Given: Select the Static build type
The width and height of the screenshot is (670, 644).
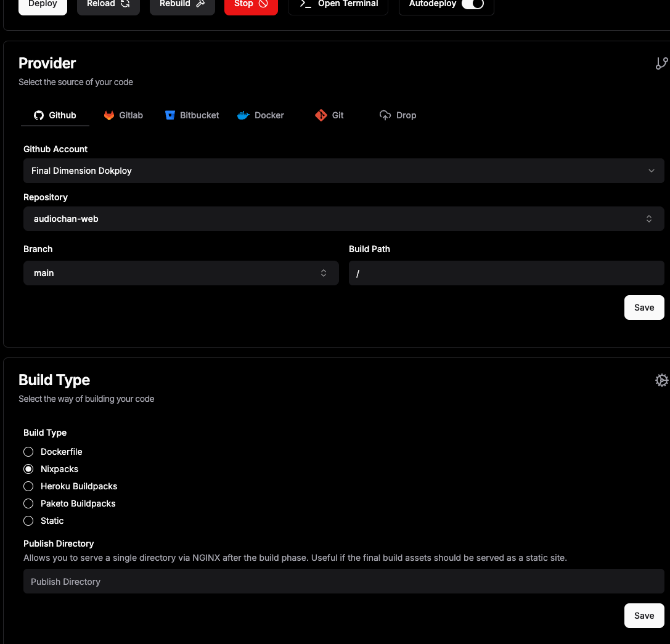Looking at the screenshot, I should coord(28,521).
